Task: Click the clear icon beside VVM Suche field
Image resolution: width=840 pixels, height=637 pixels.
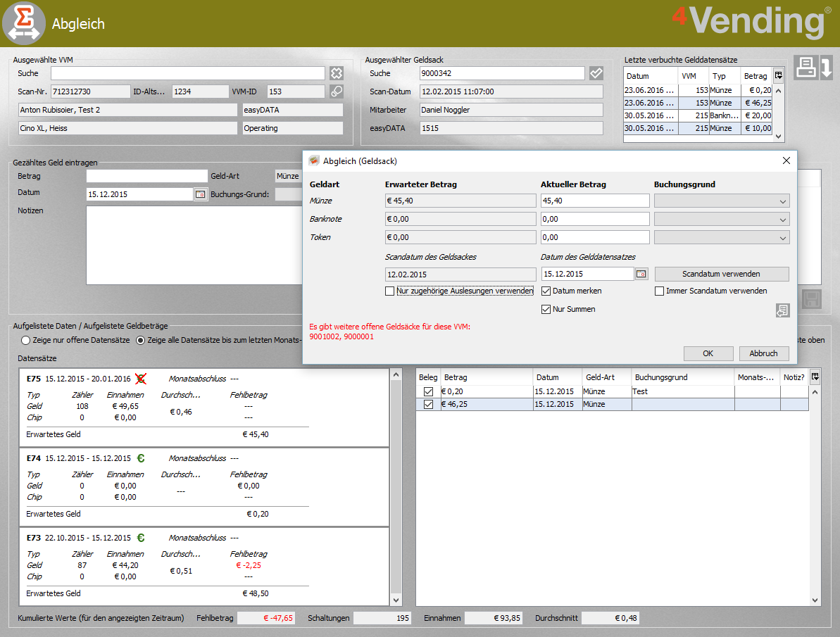Action: click(x=337, y=73)
